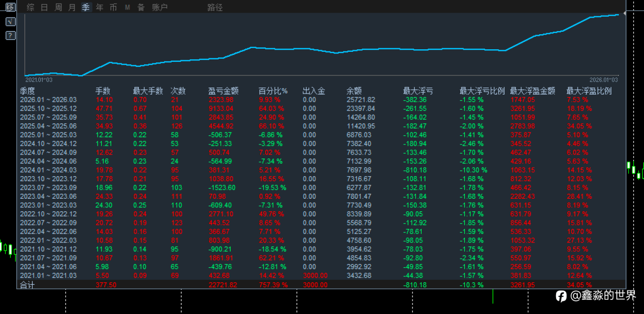Open help with the ? icon
Viewport: 644px width, 314px height.
tap(10, 36)
